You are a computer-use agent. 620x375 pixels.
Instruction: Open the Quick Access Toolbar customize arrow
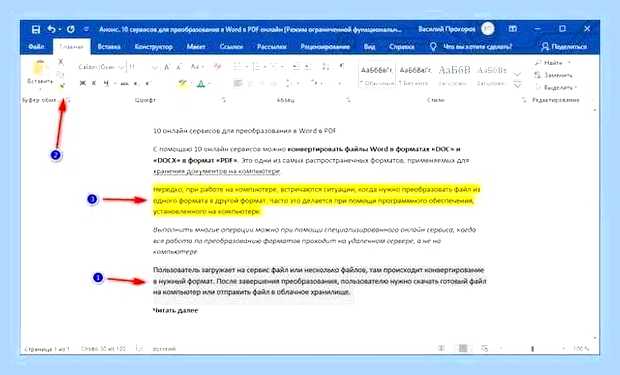point(86,29)
